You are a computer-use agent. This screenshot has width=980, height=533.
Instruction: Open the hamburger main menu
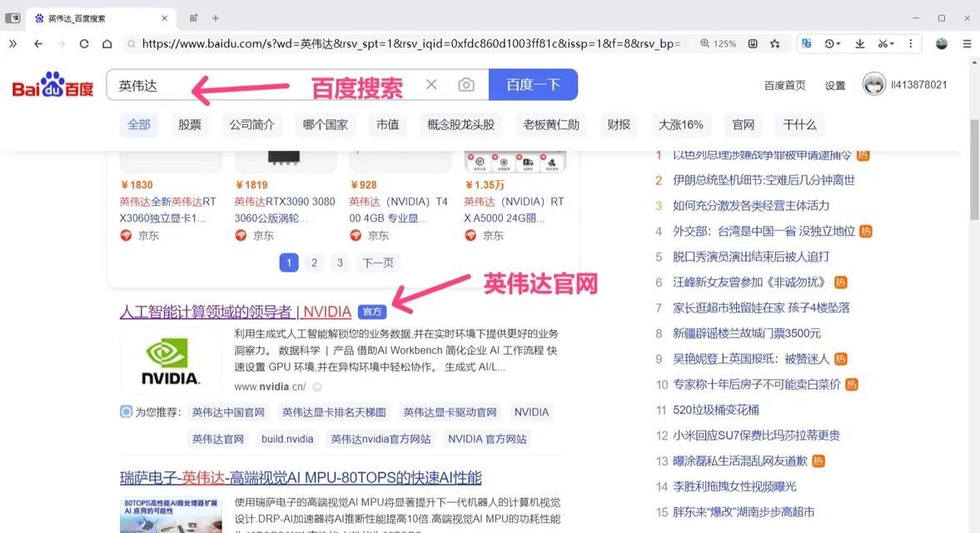click(x=967, y=44)
